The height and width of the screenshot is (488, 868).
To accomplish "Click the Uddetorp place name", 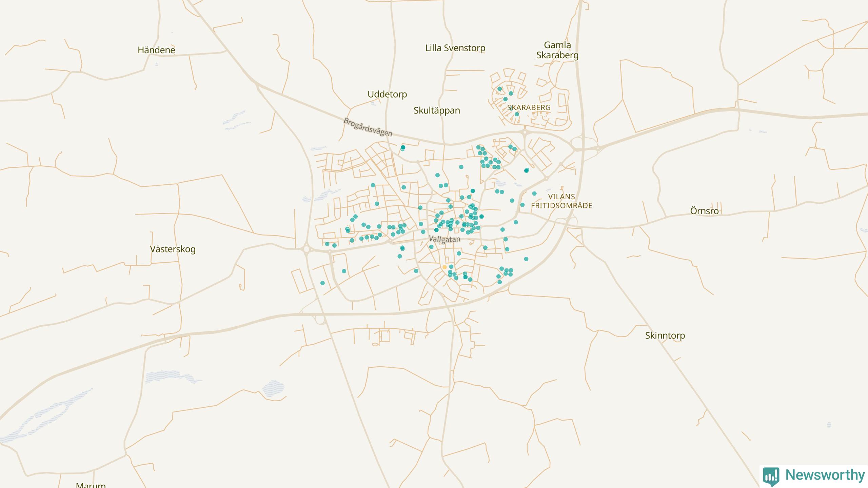I will point(387,94).
